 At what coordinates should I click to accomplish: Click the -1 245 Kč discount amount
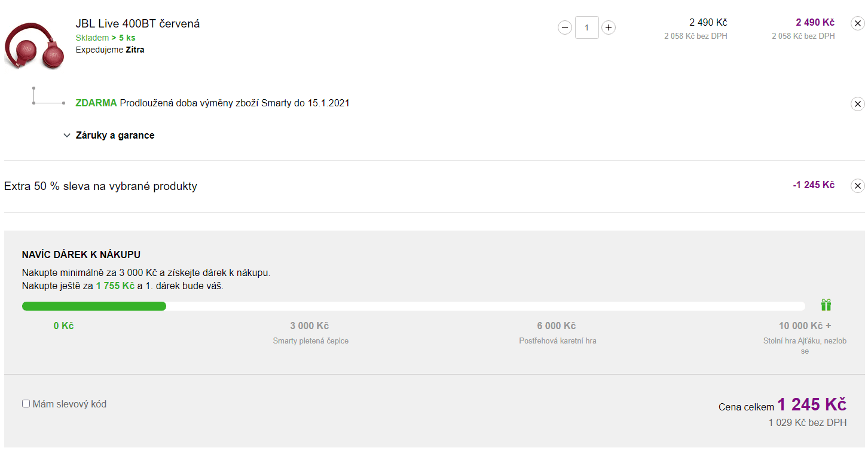(814, 185)
